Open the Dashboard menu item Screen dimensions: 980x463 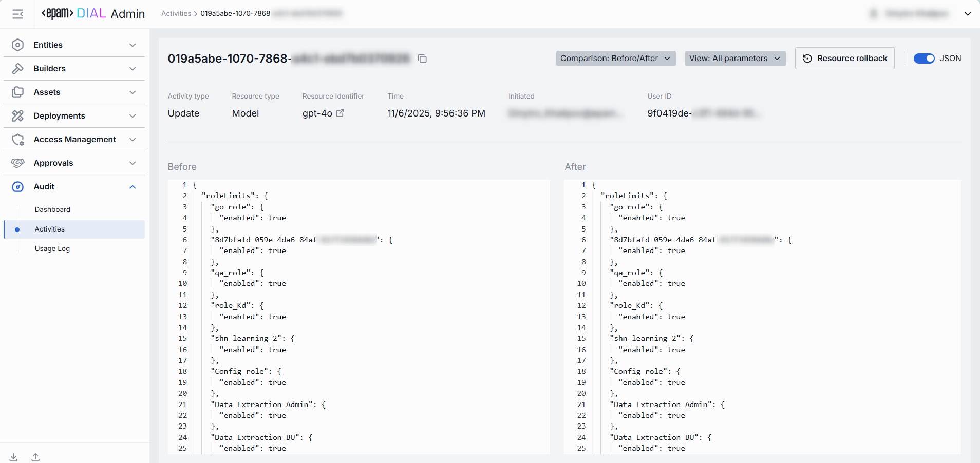point(52,209)
